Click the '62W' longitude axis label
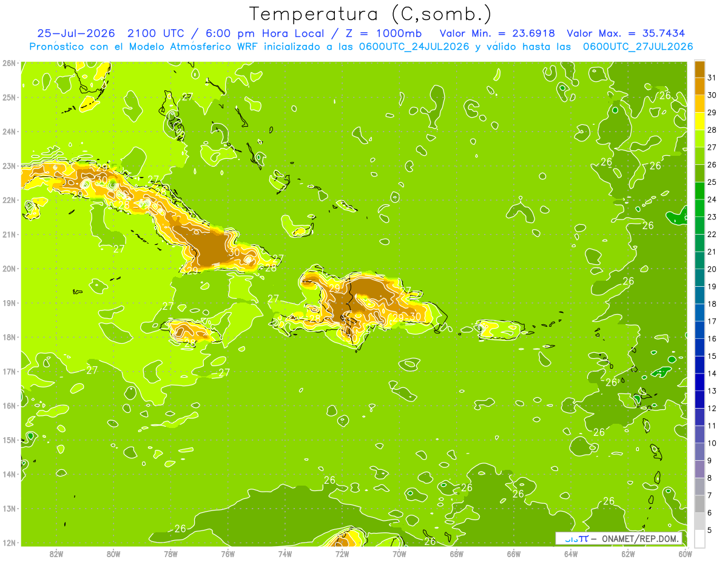The width and height of the screenshot is (728, 562). (x=628, y=553)
